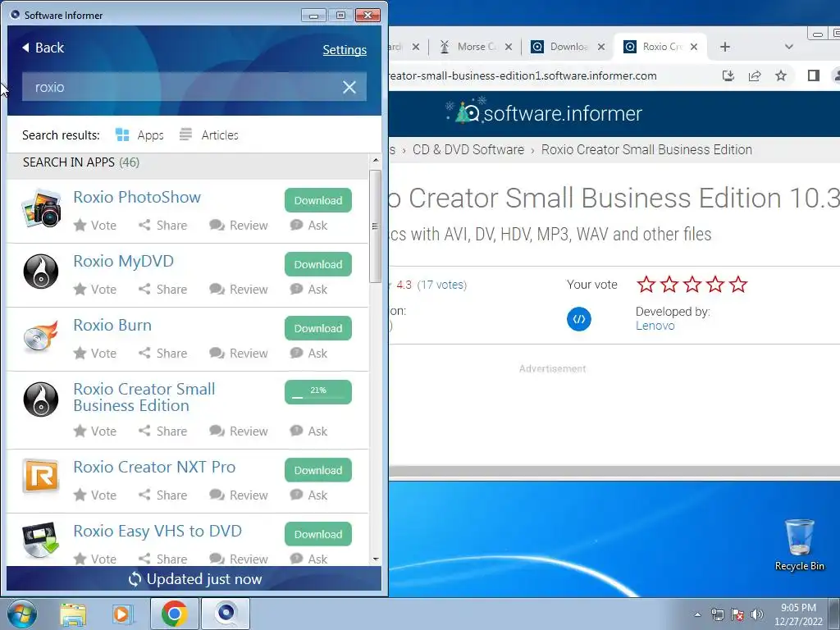840x630 pixels.
Task: Share Roxio Creator Small Business Edition
Action: click(163, 431)
